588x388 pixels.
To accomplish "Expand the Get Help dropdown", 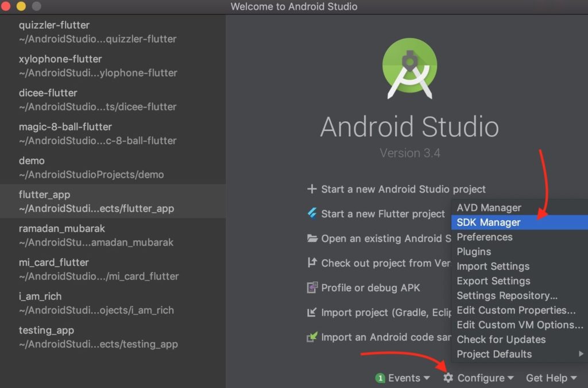I will tap(551, 378).
